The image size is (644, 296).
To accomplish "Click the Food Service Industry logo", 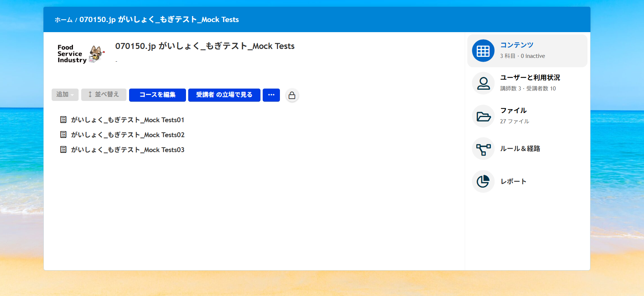I will pyautogui.click(x=80, y=54).
